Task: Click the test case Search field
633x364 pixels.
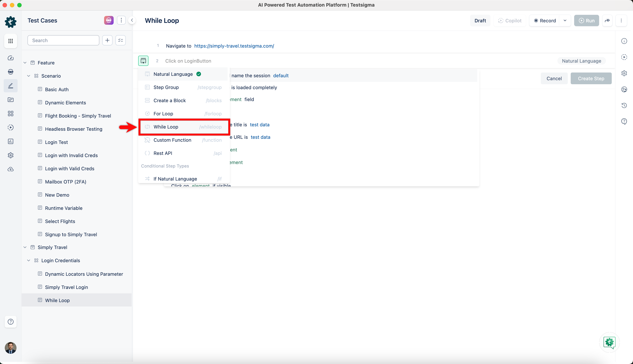Action: coord(63,40)
